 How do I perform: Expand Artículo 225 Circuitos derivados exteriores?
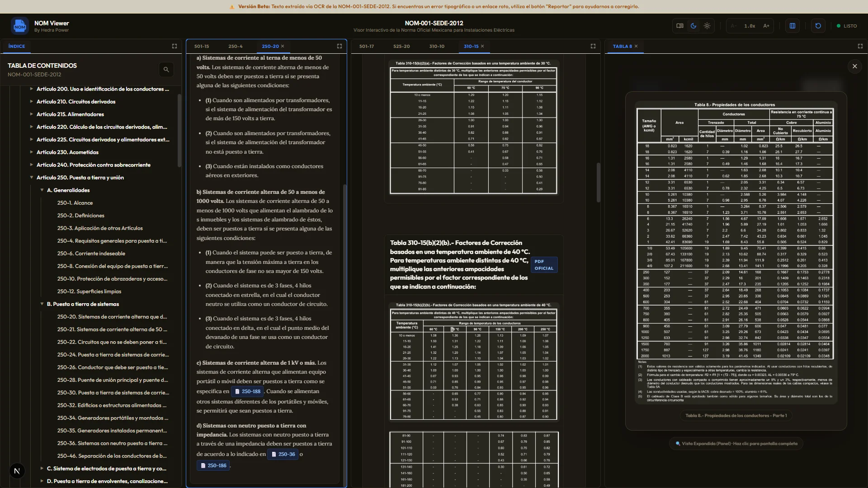pos(31,140)
